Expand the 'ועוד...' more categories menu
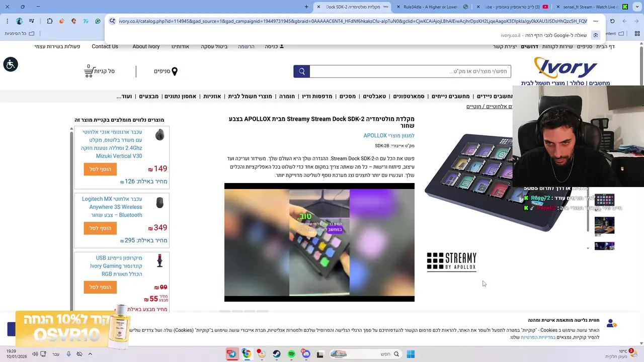 124,96
